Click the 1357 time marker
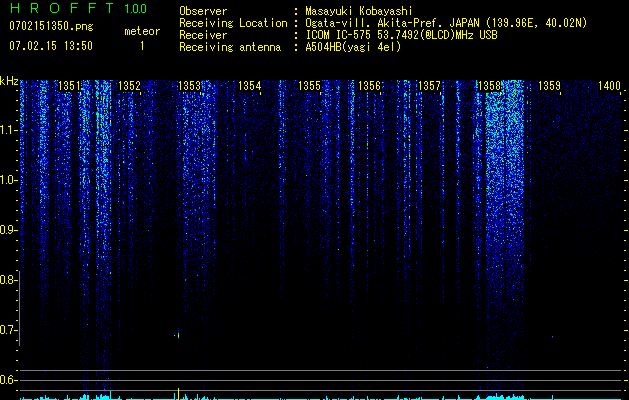This screenshot has width=629, height=400. point(430,85)
